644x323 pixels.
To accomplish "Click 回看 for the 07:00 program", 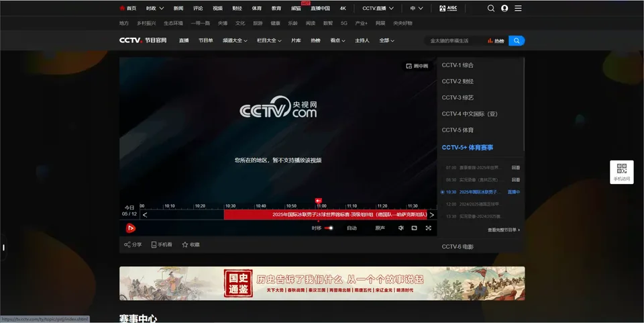I will pos(516,168).
